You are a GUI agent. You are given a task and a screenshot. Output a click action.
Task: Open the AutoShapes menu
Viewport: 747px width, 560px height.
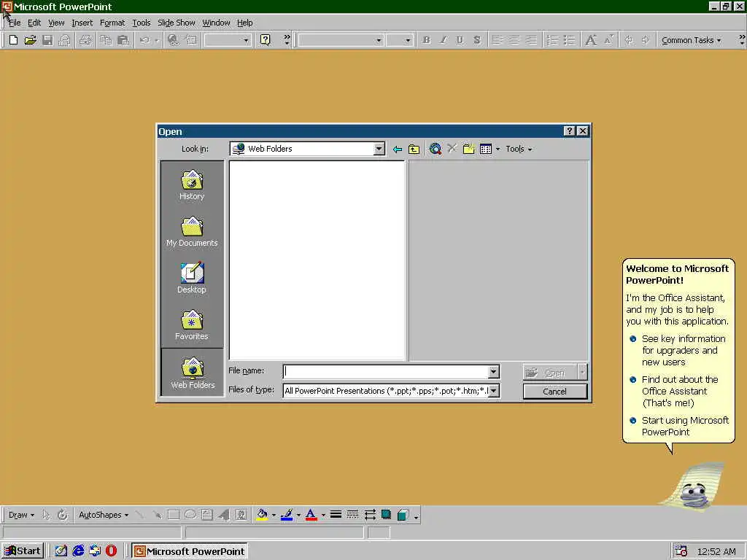click(104, 515)
